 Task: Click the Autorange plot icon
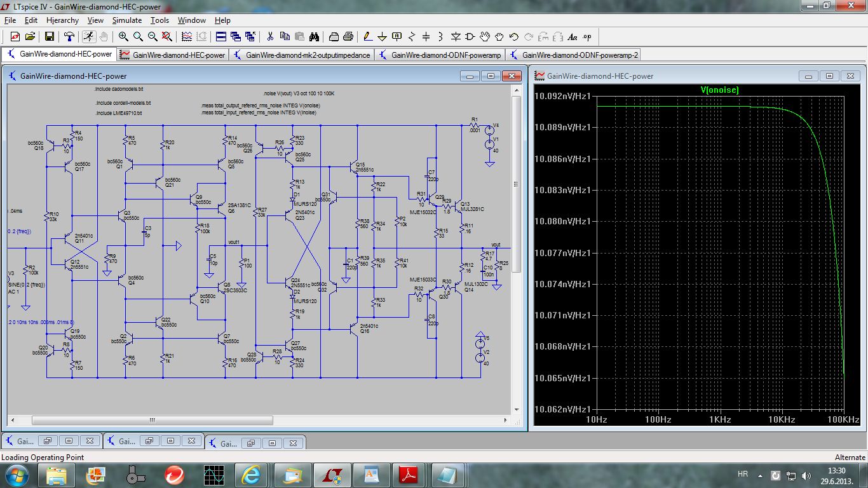point(187,36)
